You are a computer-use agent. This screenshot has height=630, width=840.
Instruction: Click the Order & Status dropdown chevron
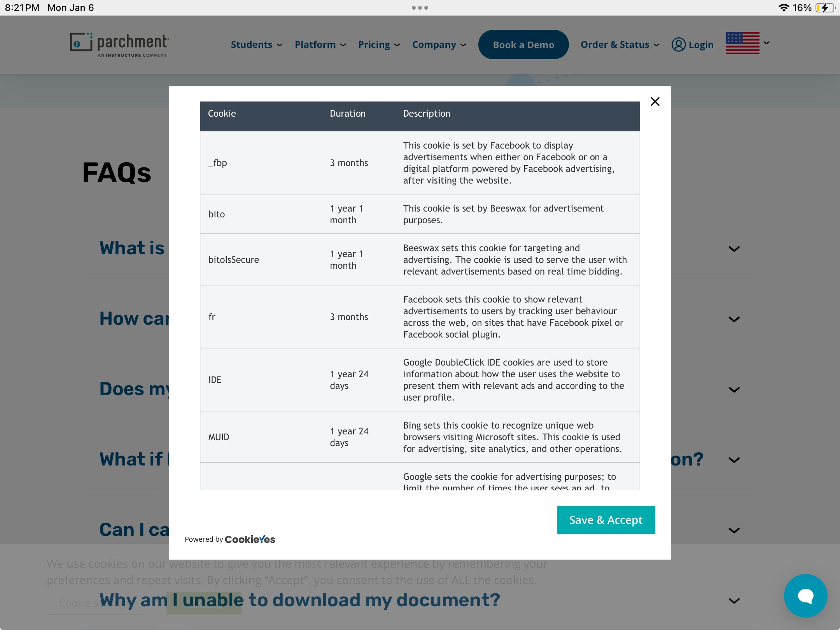coord(656,45)
